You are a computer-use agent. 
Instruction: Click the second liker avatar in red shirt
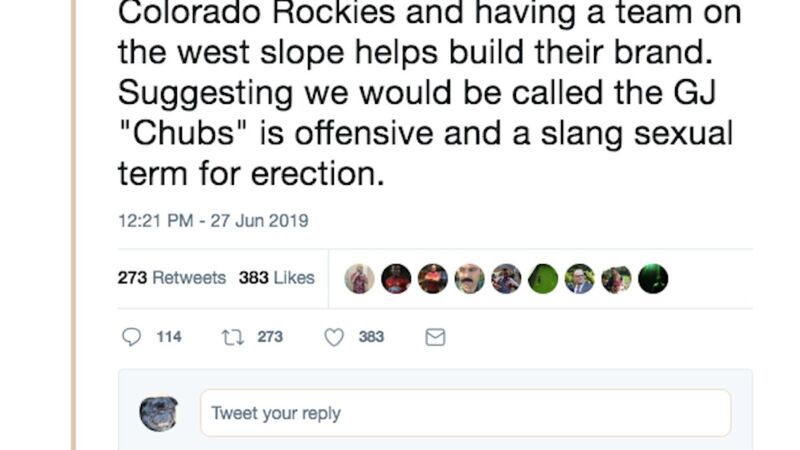click(x=396, y=279)
